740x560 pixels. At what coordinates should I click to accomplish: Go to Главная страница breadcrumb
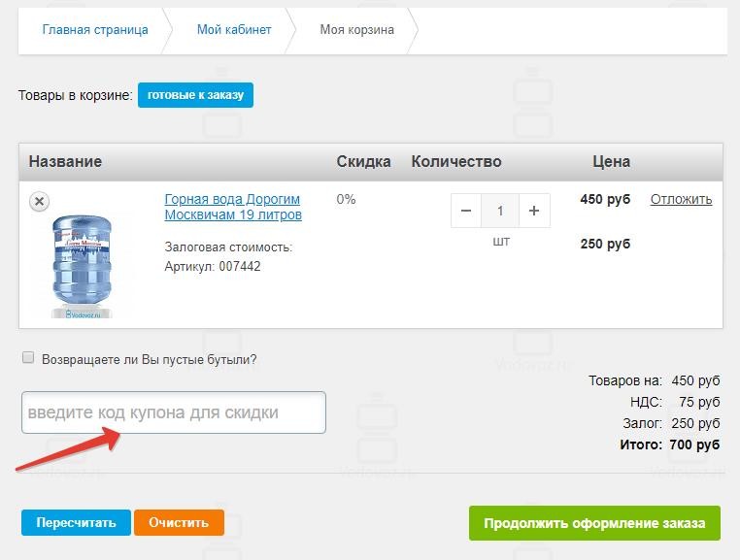click(x=95, y=30)
